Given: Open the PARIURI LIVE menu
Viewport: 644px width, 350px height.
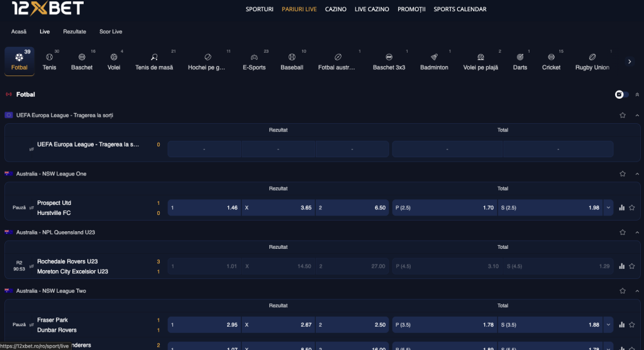Looking at the screenshot, I should (x=299, y=9).
